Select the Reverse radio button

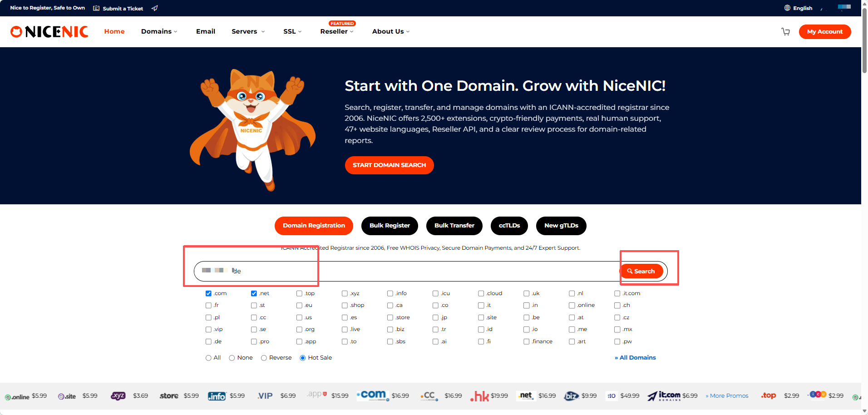(x=264, y=358)
